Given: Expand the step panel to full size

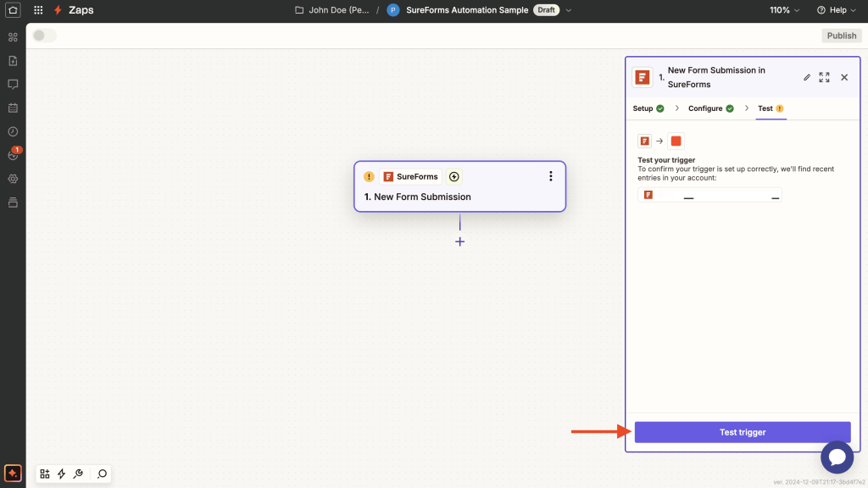Looking at the screenshot, I should [825, 77].
